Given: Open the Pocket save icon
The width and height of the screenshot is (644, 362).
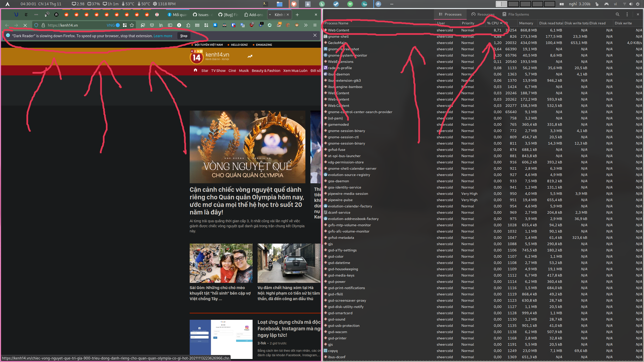Looking at the screenshot, I should pos(152,25).
